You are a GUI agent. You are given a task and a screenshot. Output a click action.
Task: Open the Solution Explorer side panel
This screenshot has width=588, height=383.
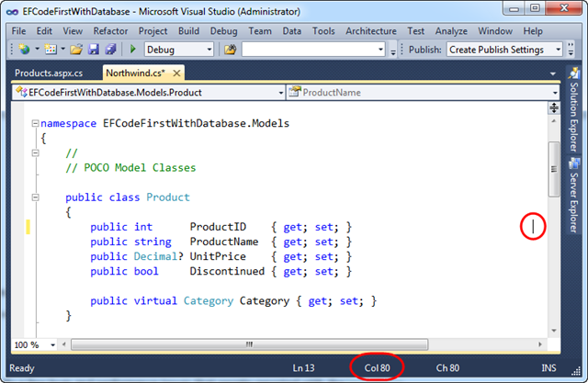[573, 110]
